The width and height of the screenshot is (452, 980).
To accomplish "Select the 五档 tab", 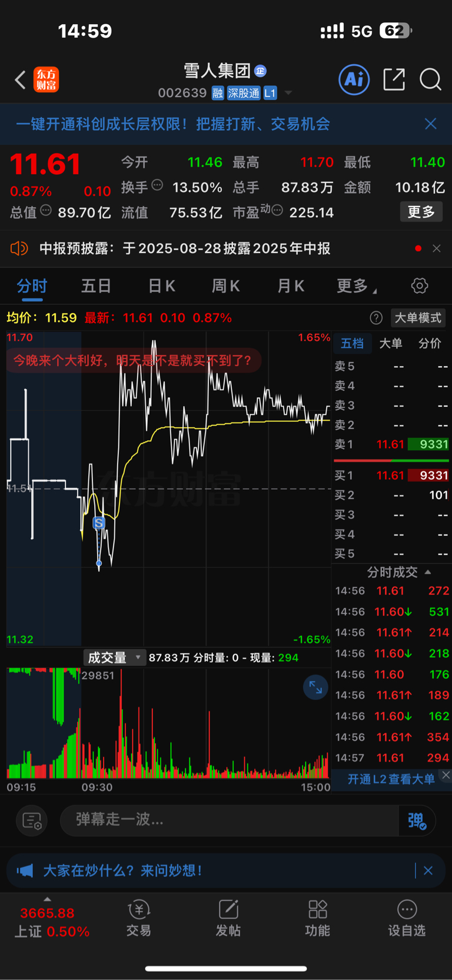I will 352,343.
